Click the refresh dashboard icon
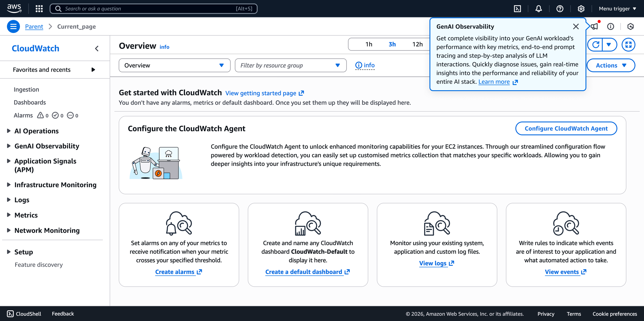The height and width of the screenshot is (321, 644). pos(595,44)
